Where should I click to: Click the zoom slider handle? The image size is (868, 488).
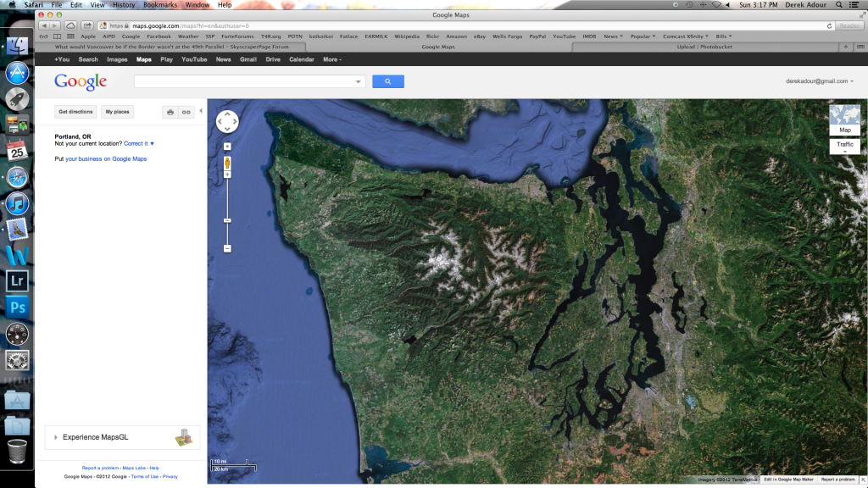pos(227,220)
